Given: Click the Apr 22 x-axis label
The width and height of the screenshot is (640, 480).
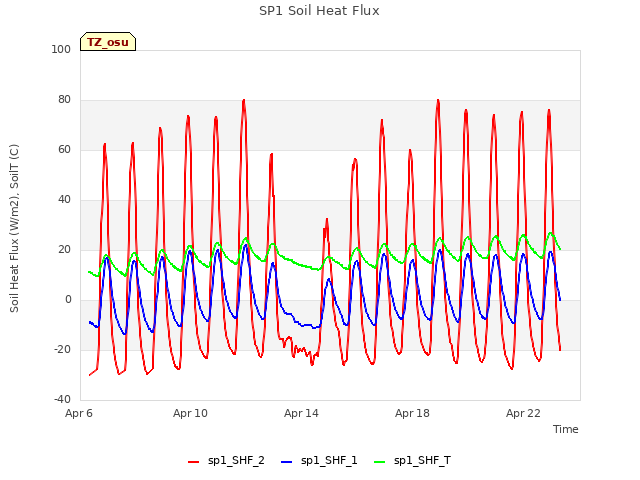Looking at the screenshot, I should (x=523, y=413).
